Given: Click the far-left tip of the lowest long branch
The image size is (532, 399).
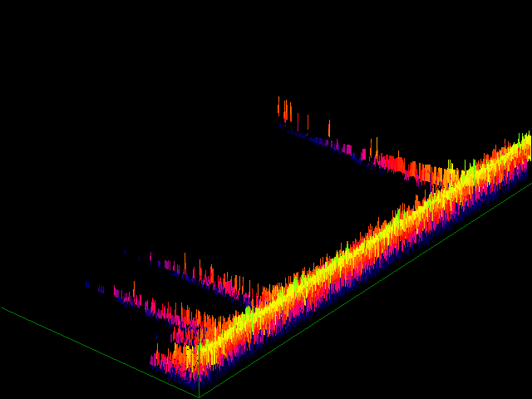Looking at the screenshot, I should pos(88,285).
